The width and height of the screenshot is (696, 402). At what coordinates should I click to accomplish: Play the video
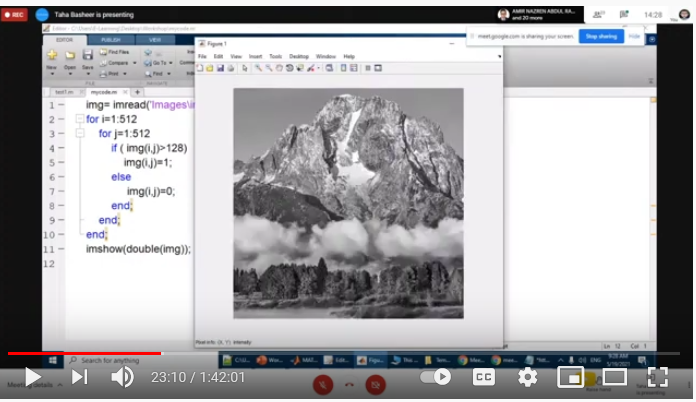(x=32, y=377)
